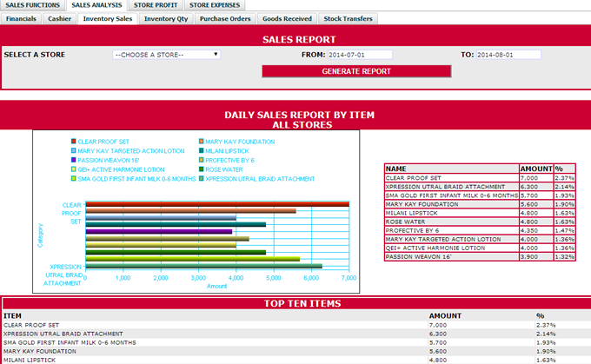The width and height of the screenshot is (591, 364).
Task: Go to the STORE EXPENSES tab
Action: click(x=215, y=5)
